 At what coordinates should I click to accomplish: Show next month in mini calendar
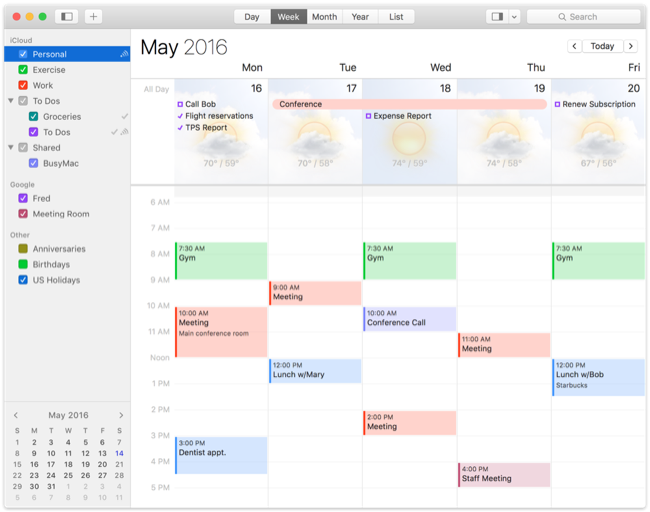coord(121,415)
